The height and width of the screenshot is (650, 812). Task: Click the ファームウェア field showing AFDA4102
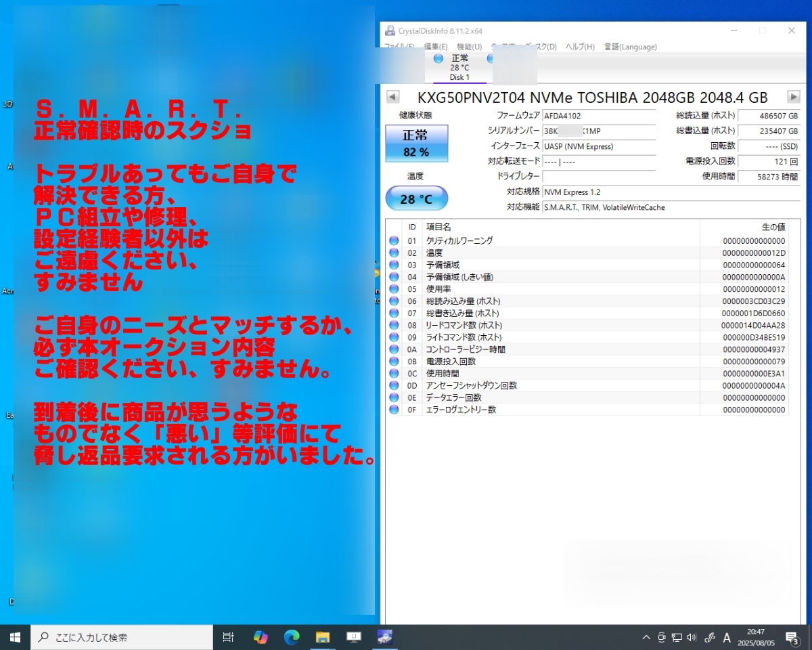[x=599, y=116]
